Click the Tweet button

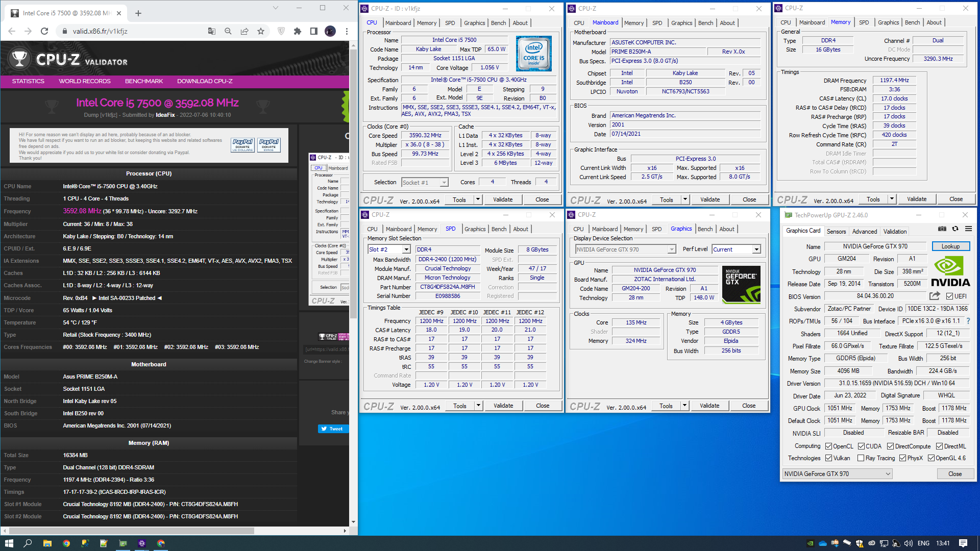(x=333, y=429)
